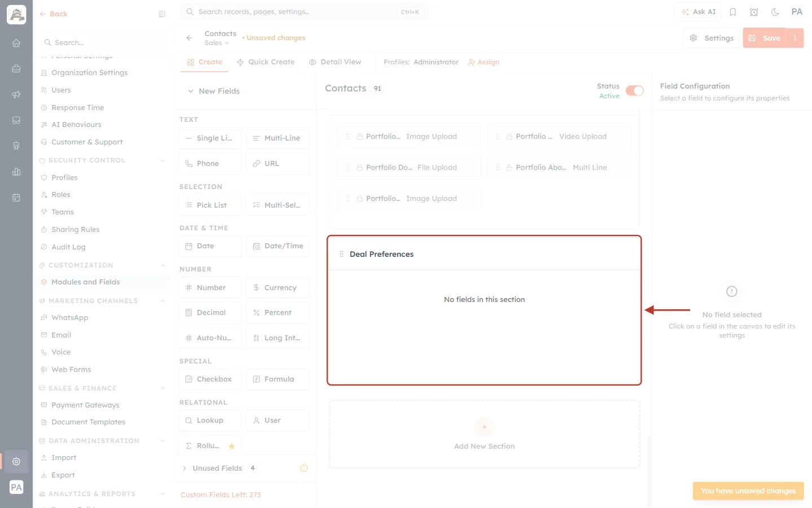Click the drag handle of Deal Preferences section
The image size is (812, 508).
(x=341, y=254)
